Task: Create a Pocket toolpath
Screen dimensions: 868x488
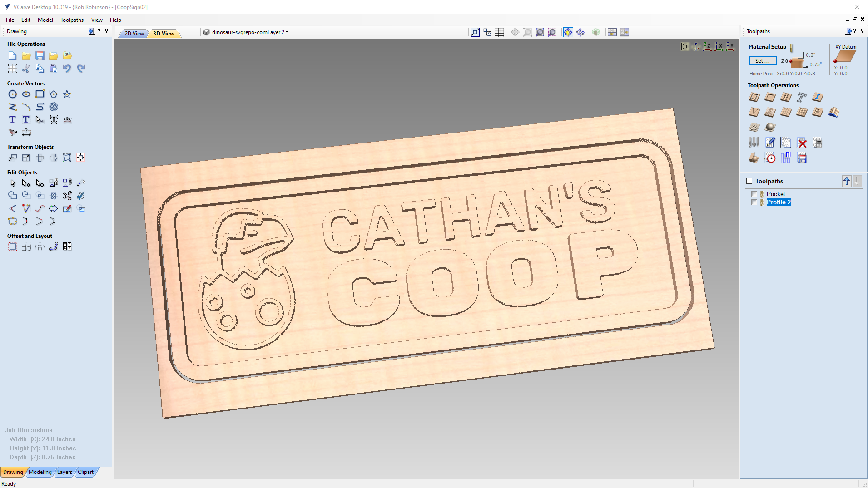Action: 770,97
